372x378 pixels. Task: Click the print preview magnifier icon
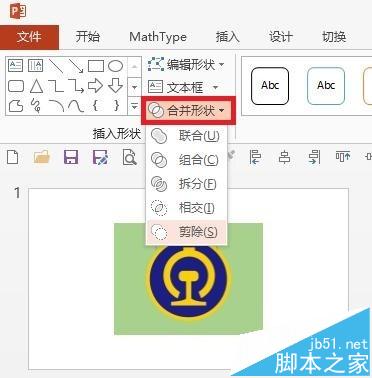(x=129, y=157)
